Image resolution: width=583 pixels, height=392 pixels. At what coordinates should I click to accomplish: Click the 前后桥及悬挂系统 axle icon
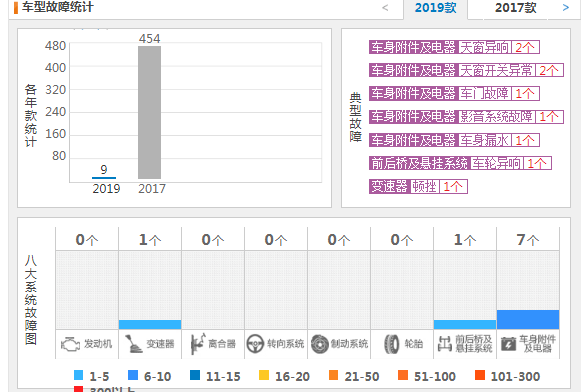[445, 344]
